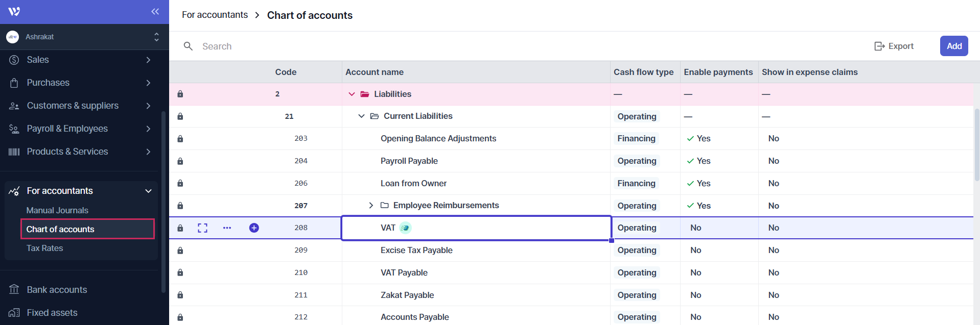Click the teal badge beside VAT name
Screen dimensions: 980x325
coord(405,228)
